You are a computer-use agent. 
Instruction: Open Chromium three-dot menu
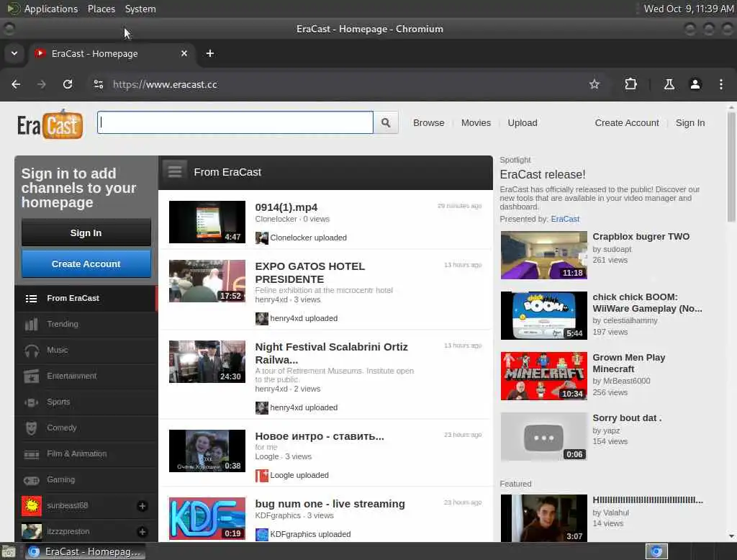point(720,84)
